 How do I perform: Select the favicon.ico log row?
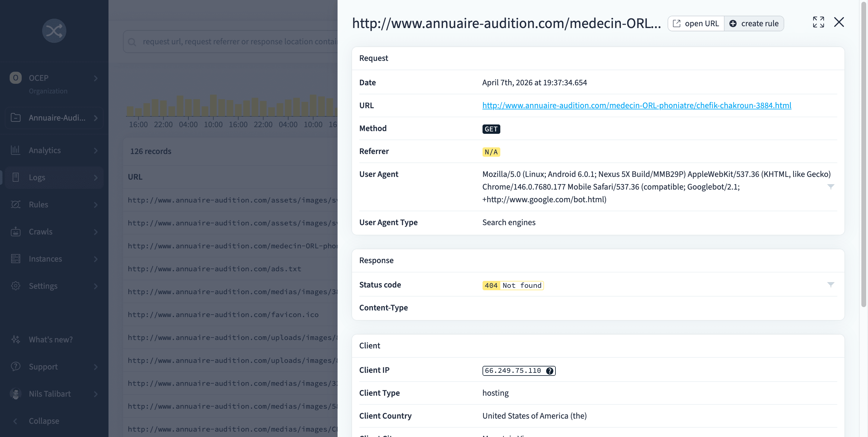point(231,315)
